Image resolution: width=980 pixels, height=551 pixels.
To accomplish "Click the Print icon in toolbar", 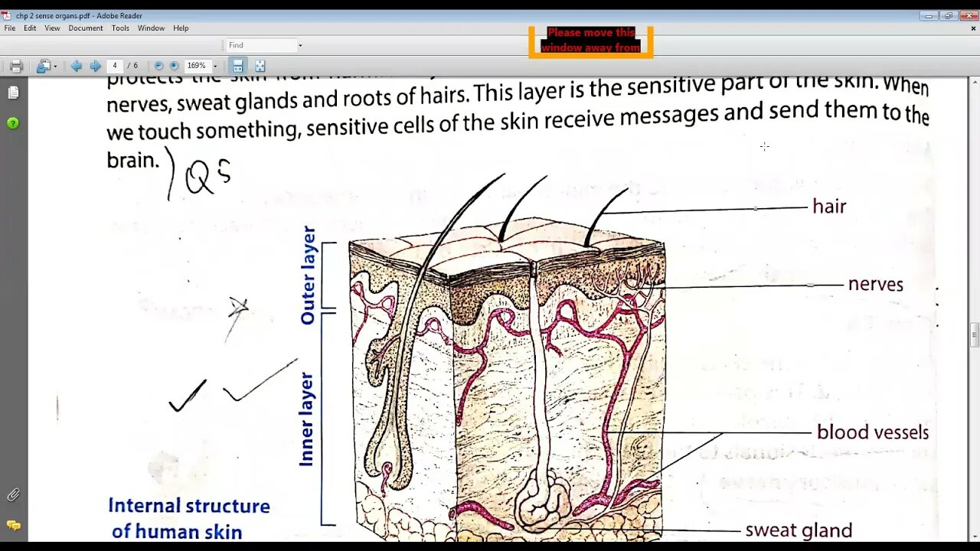I will click(x=16, y=67).
